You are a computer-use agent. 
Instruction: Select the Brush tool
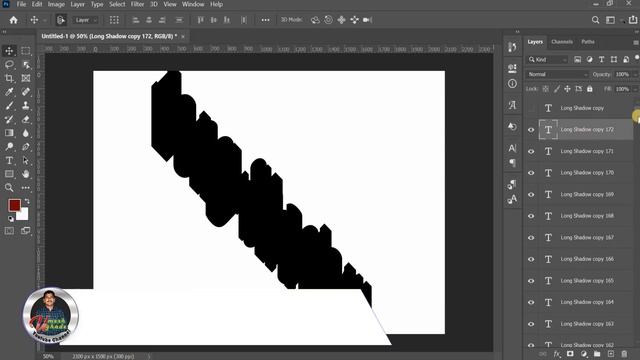coord(9,106)
